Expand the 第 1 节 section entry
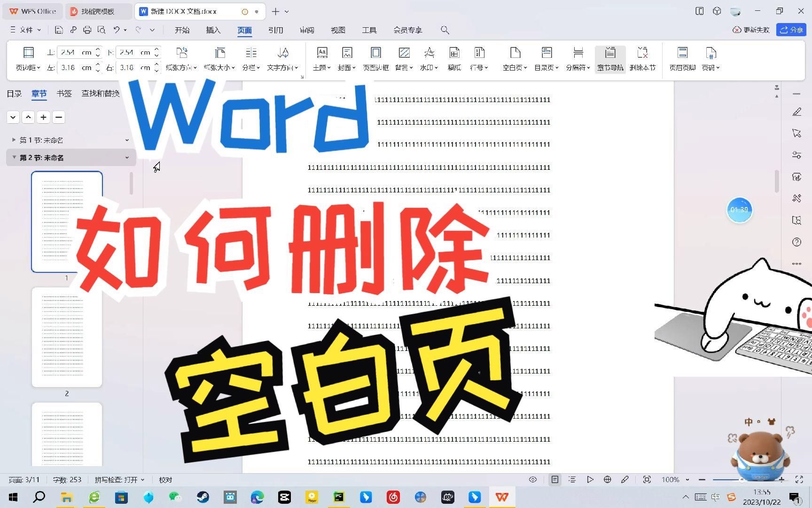This screenshot has width=812, height=508. click(x=13, y=140)
